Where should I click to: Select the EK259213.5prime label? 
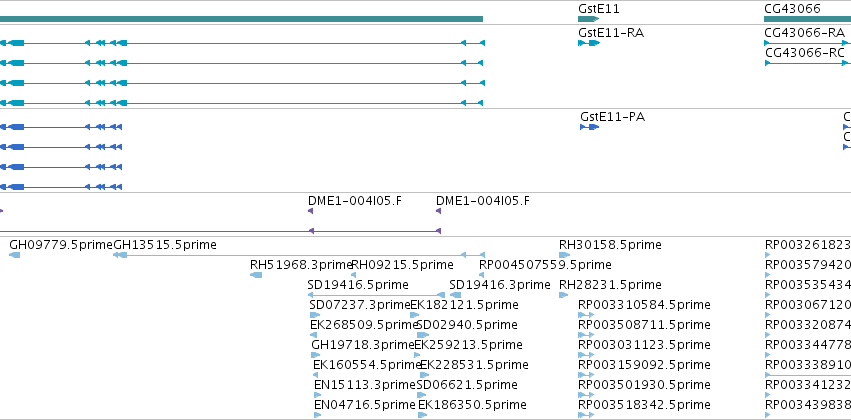pyautogui.click(x=468, y=345)
